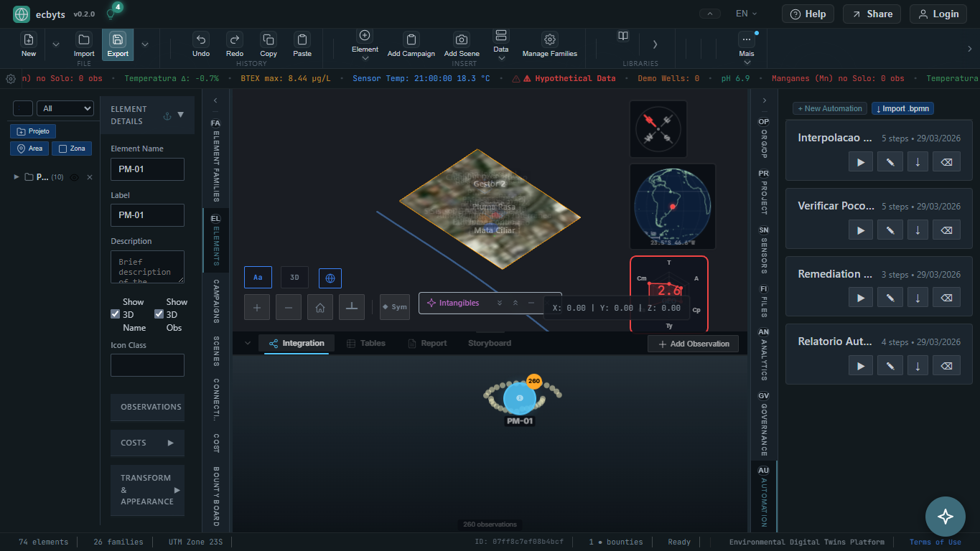980x551 pixels.
Task: Switch to the Integration tab
Action: click(296, 343)
